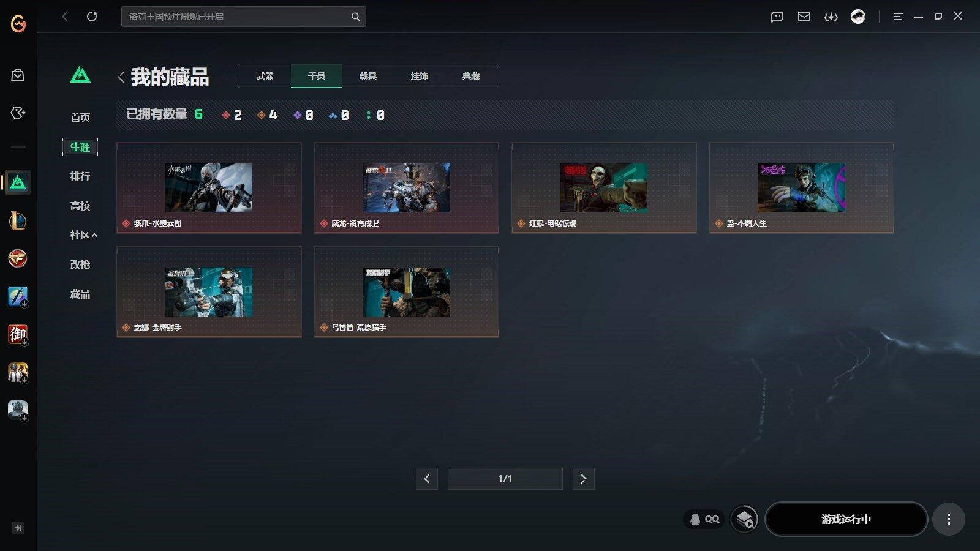Expand the left sidebar with the arrow icon
Screen dimensions: 980x551
[18, 528]
